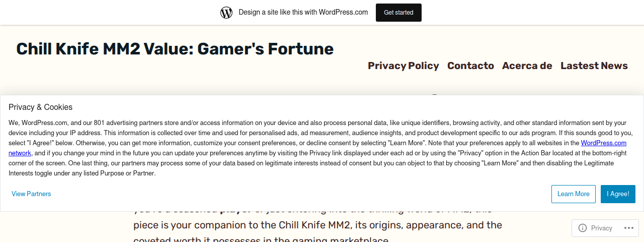644x242 pixels.
Task: Click the Privacy & Cookies heading
Action: (x=41, y=107)
